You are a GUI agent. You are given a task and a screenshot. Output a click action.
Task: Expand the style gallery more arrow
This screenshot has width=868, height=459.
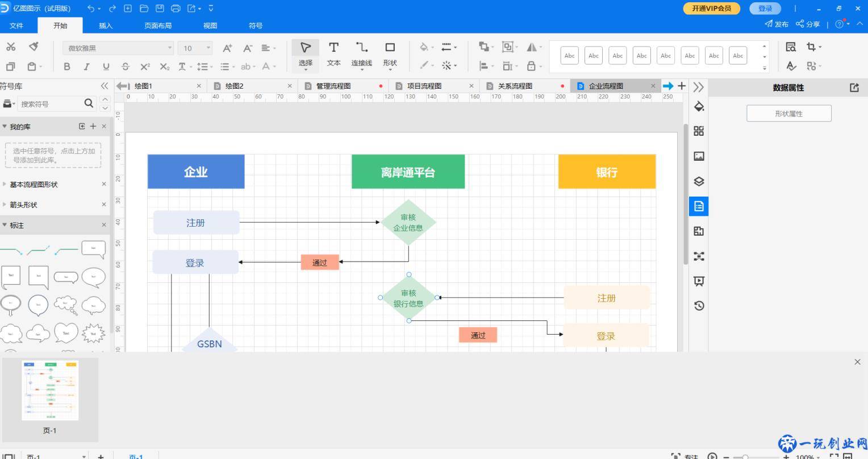pyautogui.click(x=764, y=68)
